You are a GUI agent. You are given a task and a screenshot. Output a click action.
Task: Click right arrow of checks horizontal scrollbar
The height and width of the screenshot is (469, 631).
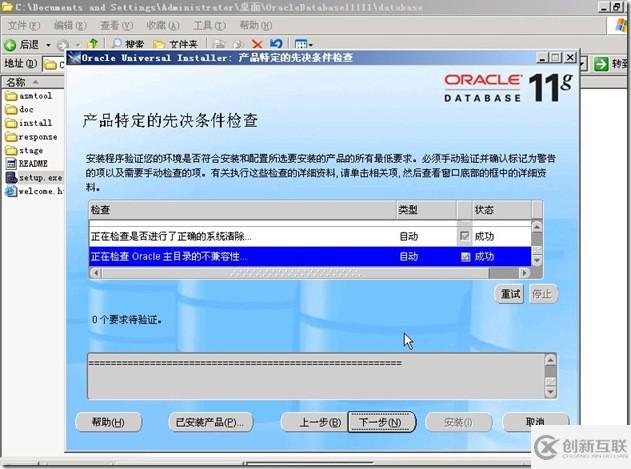[524, 273]
